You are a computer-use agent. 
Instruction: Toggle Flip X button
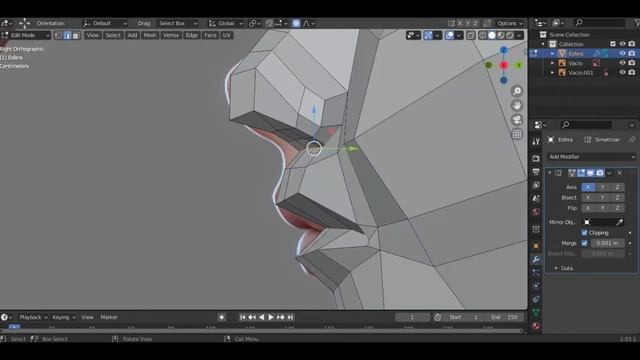click(x=588, y=208)
